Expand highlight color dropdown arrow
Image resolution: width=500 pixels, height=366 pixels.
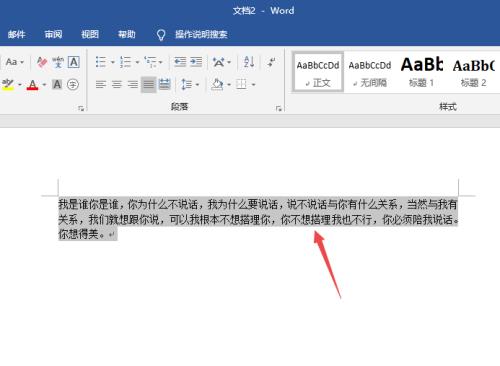pos(20,85)
